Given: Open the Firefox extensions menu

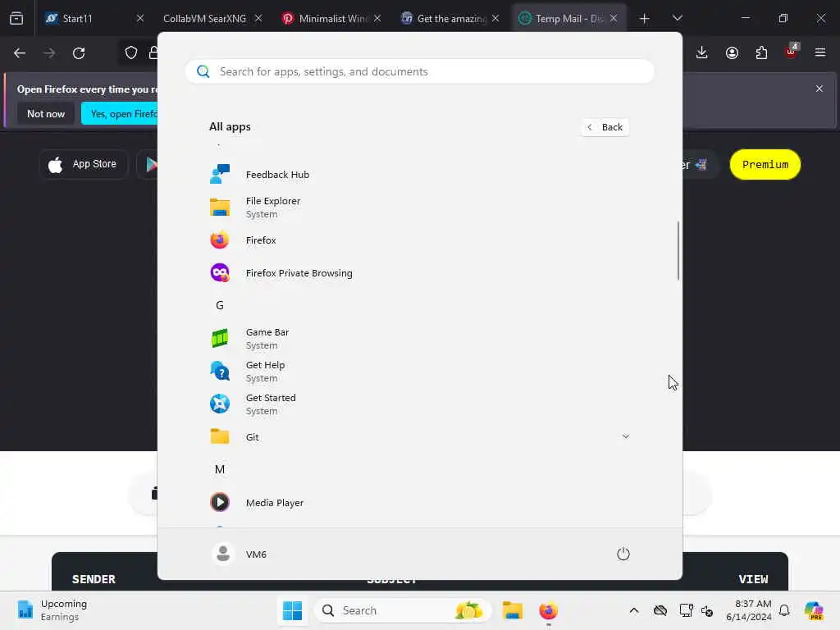Looking at the screenshot, I should (761, 52).
